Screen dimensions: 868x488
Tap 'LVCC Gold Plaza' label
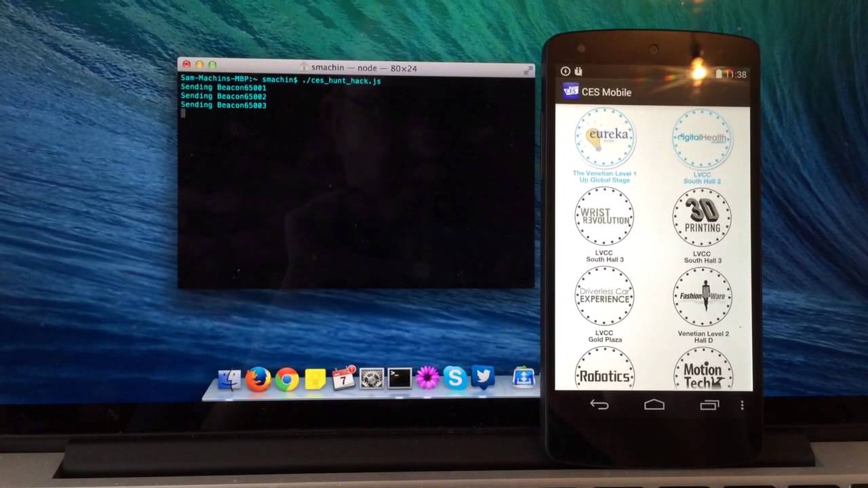click(x=604, y=336)
